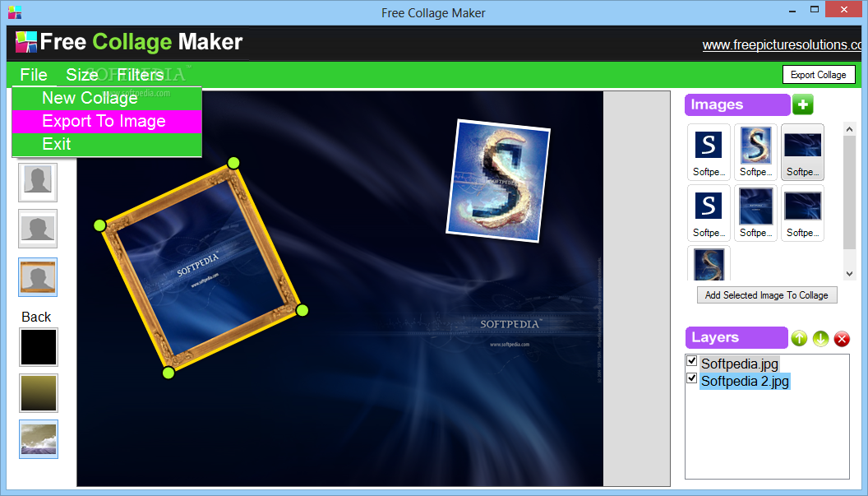Viewport: 868px width, 496px height.
Task: Click the images list scroll down arrow
Action: [849, 274]
